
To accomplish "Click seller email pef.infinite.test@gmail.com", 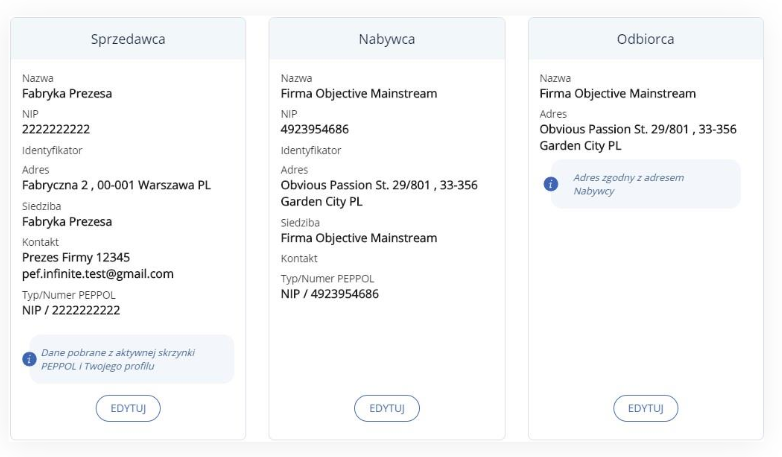I will click(x=98, y=274).
